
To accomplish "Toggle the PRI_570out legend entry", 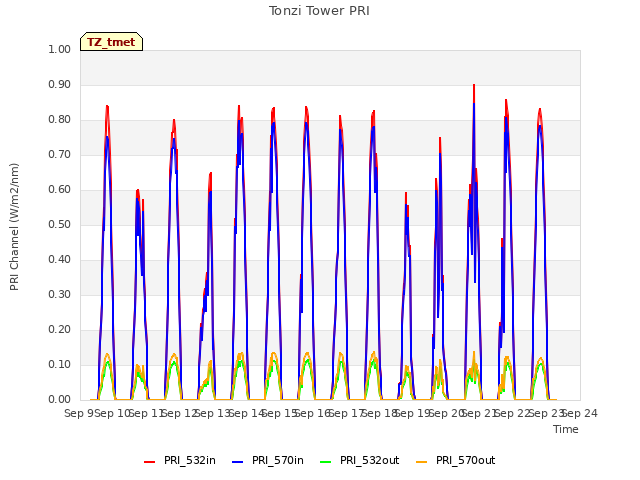I will coord(456,460).
